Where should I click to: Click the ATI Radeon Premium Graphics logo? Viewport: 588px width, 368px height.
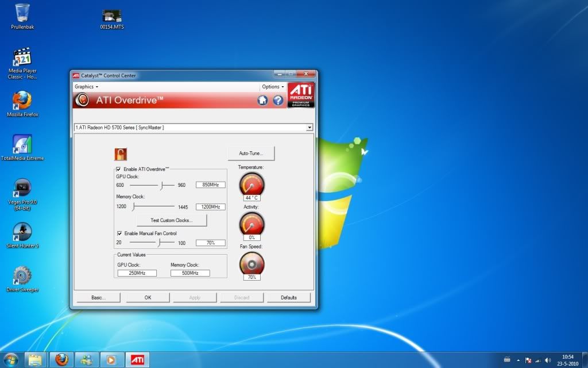click(x=301, y=95)
